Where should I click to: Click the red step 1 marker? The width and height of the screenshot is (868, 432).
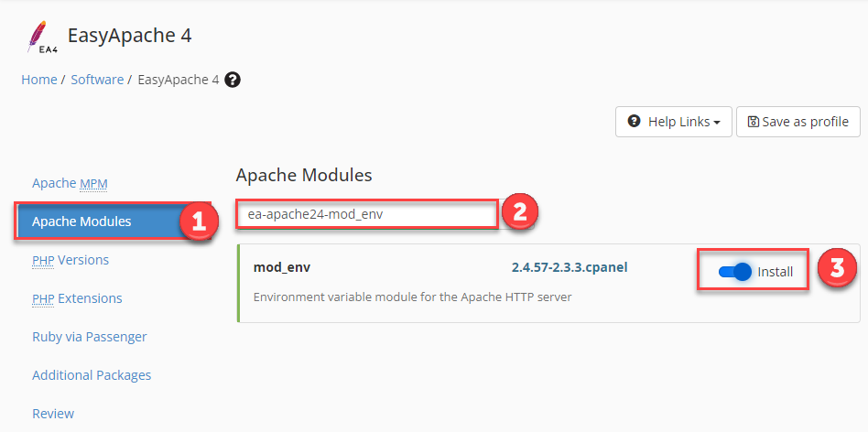[199, 221]
